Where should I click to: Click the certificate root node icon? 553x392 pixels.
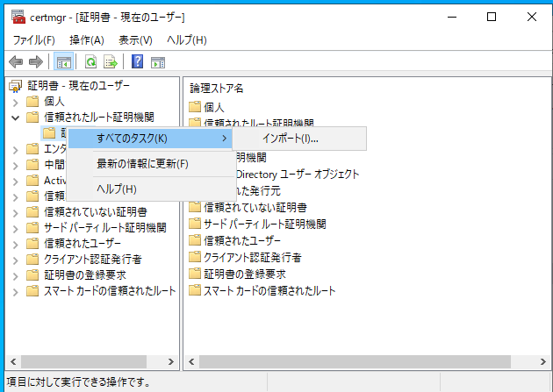click(16, 86)
